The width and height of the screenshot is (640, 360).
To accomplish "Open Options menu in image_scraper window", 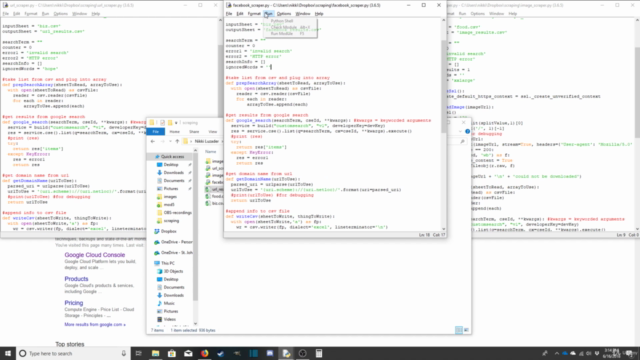I will click(477, 13).
